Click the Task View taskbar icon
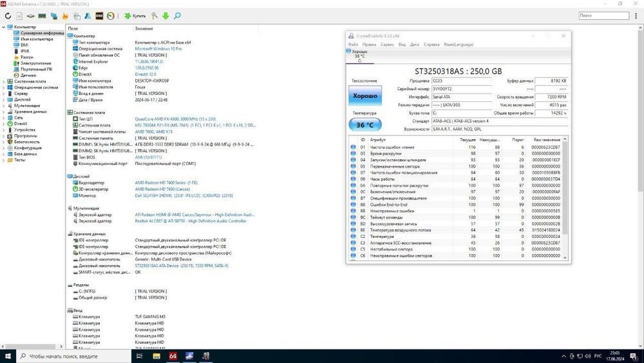 coord(139,356)
